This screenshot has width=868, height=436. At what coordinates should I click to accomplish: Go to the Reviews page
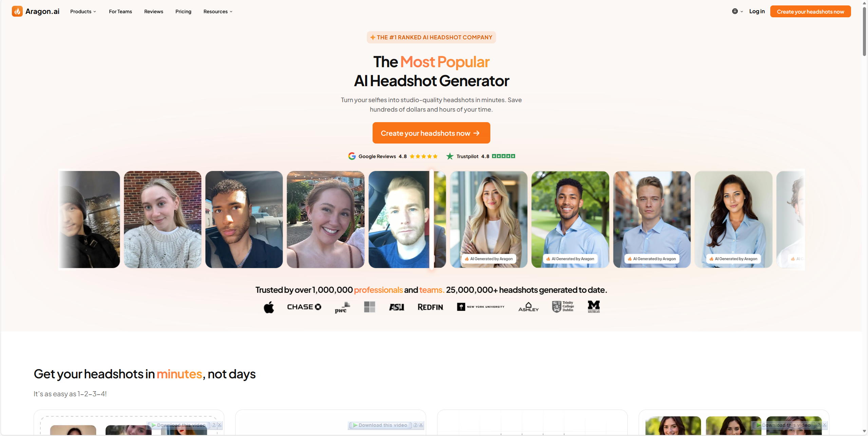pyautogui.click(x=154, y=12)
